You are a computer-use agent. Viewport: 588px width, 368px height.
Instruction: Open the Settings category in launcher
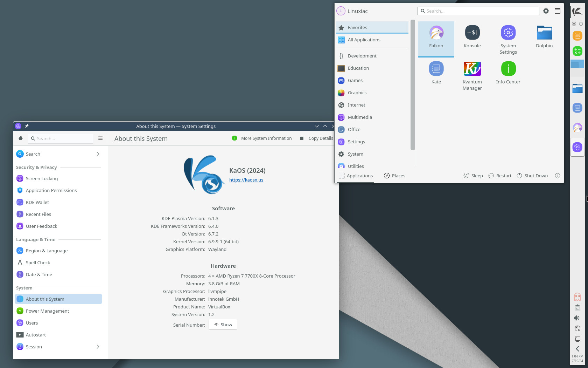[x=372, y=142]
